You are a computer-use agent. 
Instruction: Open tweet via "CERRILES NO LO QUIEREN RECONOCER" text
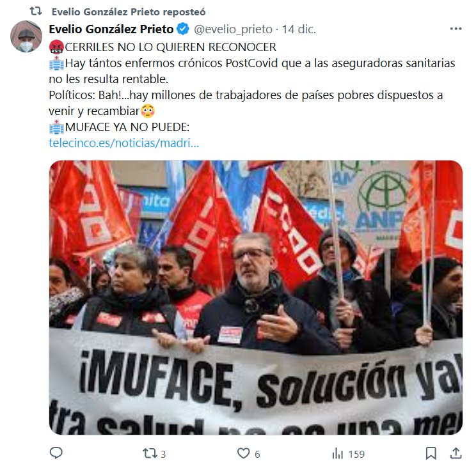171,47
